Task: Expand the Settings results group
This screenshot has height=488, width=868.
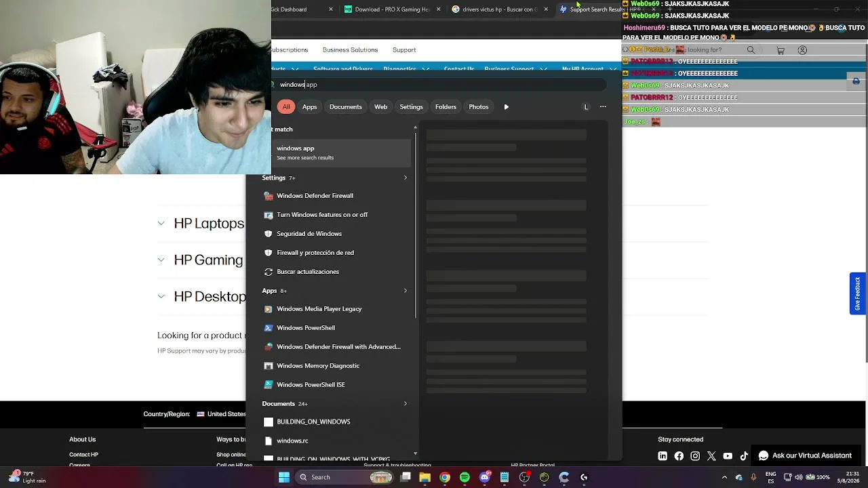Action: click(406, 178)
